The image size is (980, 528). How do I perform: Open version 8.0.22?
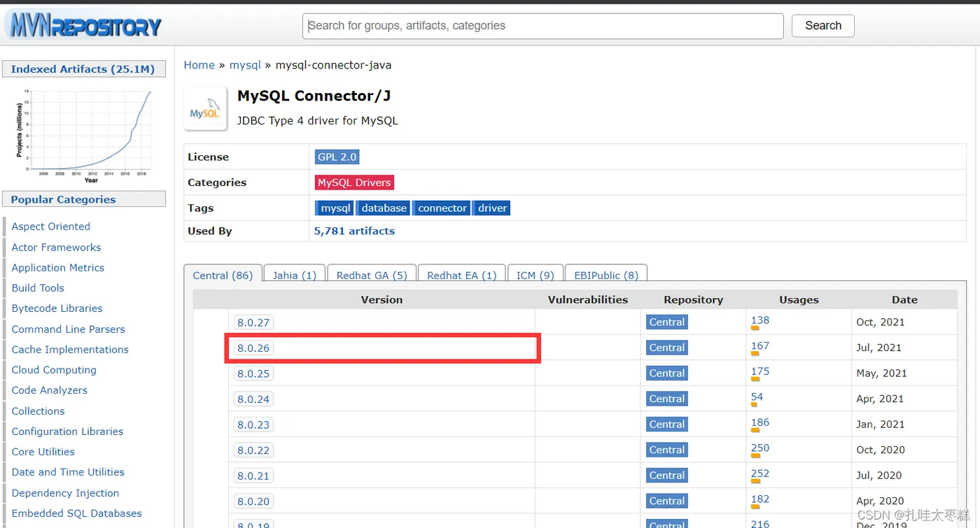tap(253, 450)
